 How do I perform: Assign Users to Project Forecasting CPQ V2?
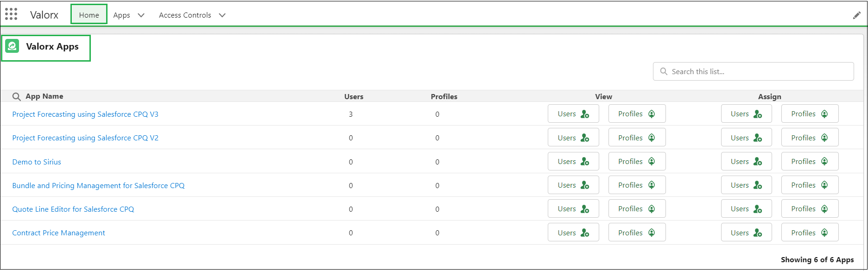[x=746, y=138]
